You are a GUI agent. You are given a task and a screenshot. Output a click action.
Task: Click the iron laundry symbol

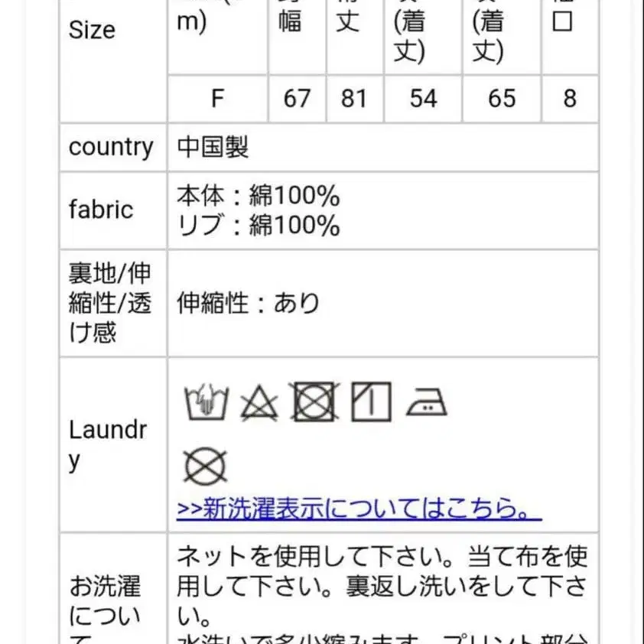coord(427,402)
